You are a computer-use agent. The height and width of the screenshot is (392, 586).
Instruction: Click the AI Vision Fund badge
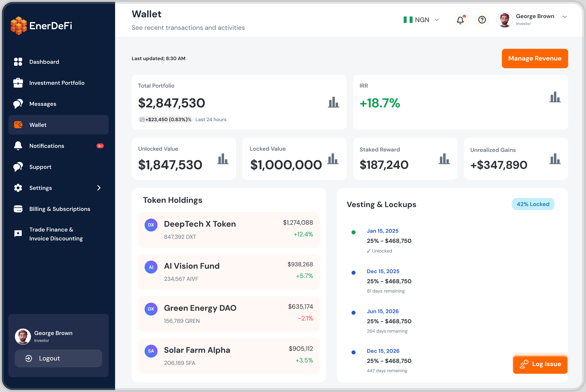(151, 267)
